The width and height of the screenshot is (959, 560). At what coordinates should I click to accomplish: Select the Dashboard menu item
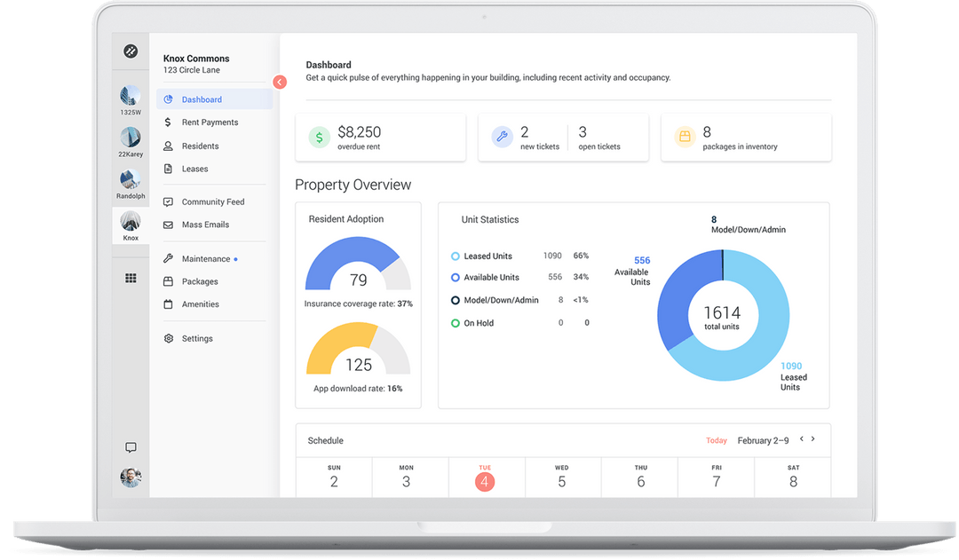pos(202,99)
